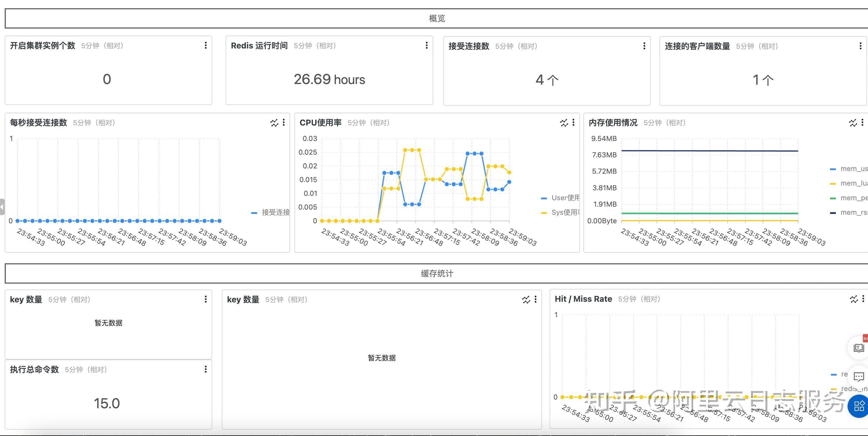Image resolution: width=868 pixels, height=436 pixels.
Task: Open more options for Hit / Miss Rate panel
Action: point(863,299)
